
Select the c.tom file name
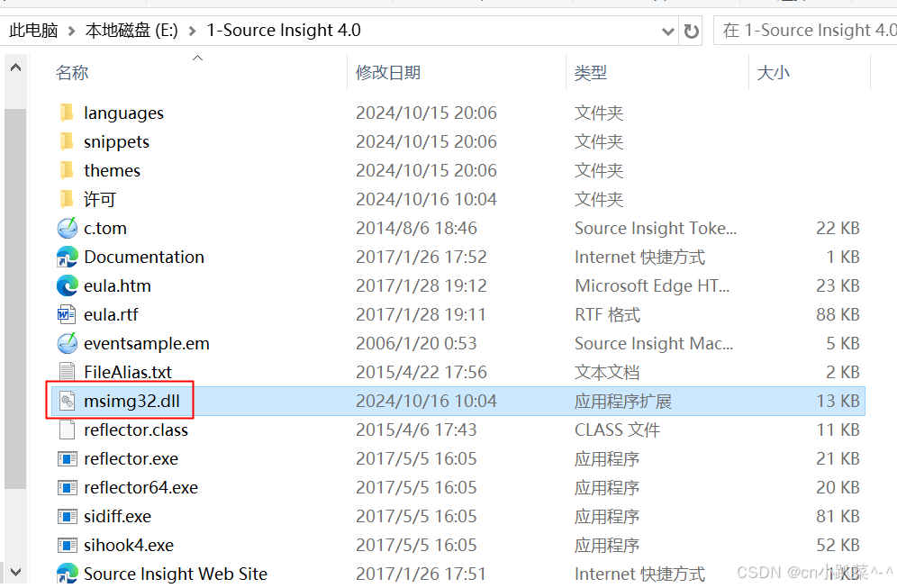pyautogui.click(x=105, y=228)
